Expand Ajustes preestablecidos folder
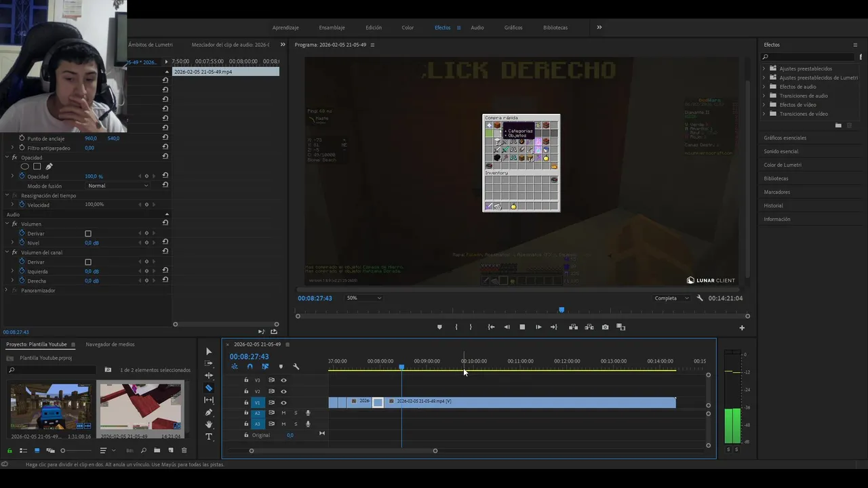 (x=764, y=68)
